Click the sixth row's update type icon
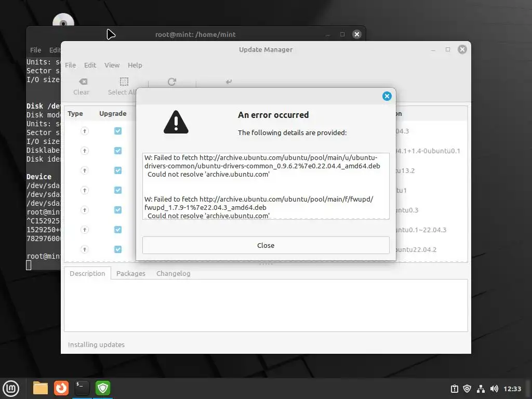The width and height of the screenshot is (532, 399). tap(85, 230)
